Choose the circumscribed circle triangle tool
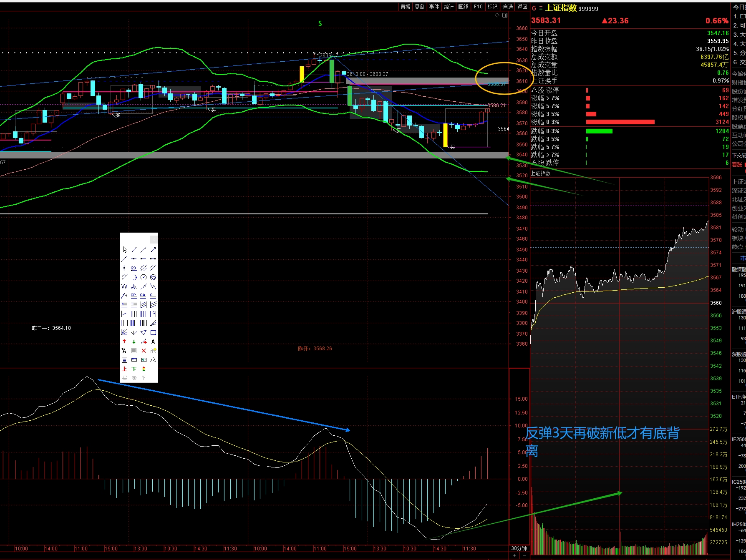 coord(153,277)
